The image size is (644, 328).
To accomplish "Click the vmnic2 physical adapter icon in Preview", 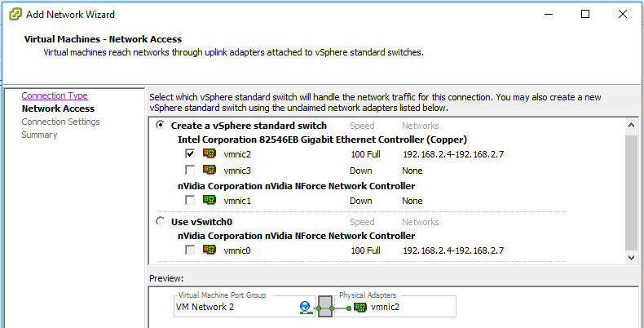I will [359, 308].
